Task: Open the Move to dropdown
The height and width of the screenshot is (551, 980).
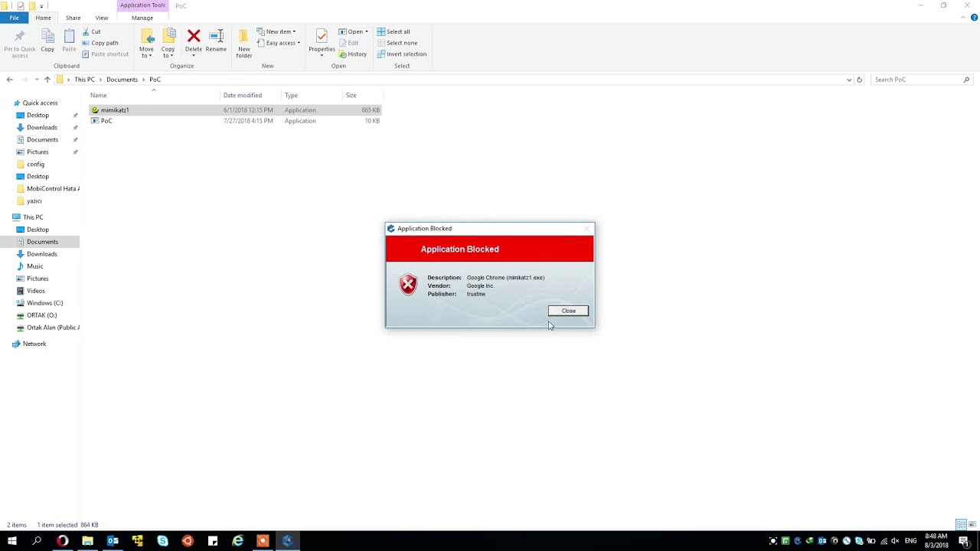Action: click(146, 43)
